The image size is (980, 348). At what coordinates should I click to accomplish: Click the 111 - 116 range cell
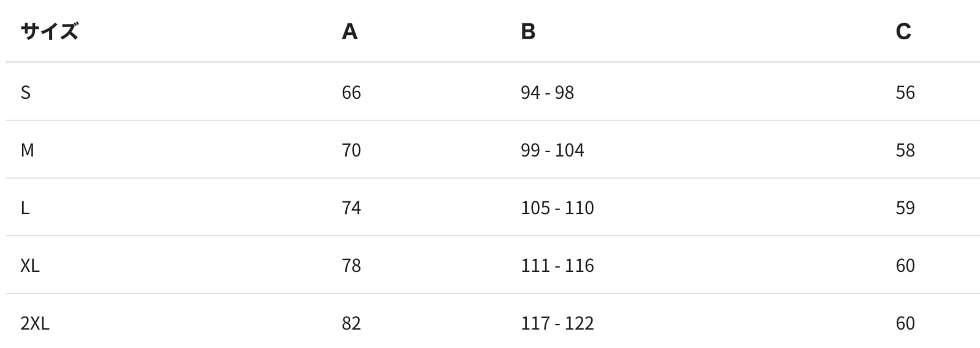pos(557,265)
